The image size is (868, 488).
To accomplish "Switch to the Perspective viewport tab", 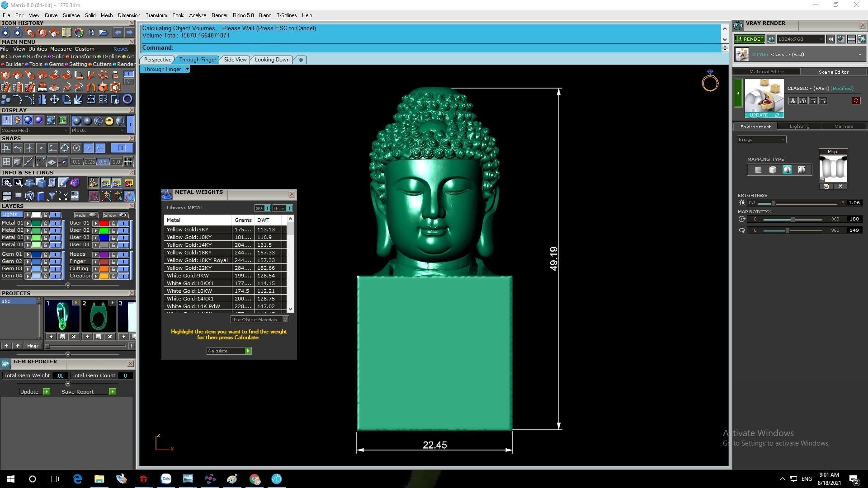I will pyautogui.click(x=157, y=60).
